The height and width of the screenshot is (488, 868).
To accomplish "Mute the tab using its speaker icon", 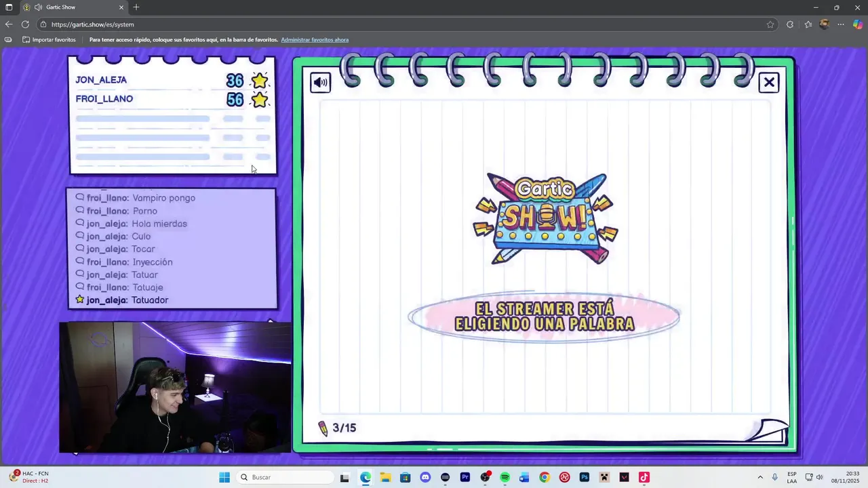I will point(38,7).
